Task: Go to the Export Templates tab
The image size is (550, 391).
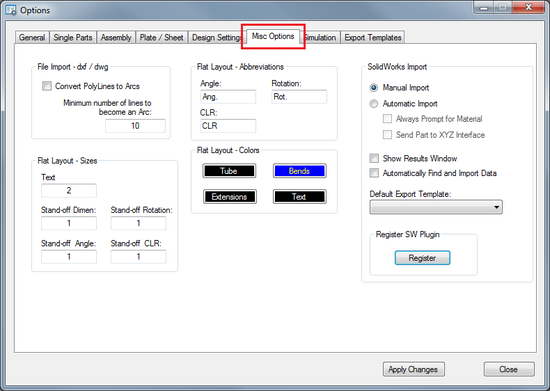Action: pos(373,38)
